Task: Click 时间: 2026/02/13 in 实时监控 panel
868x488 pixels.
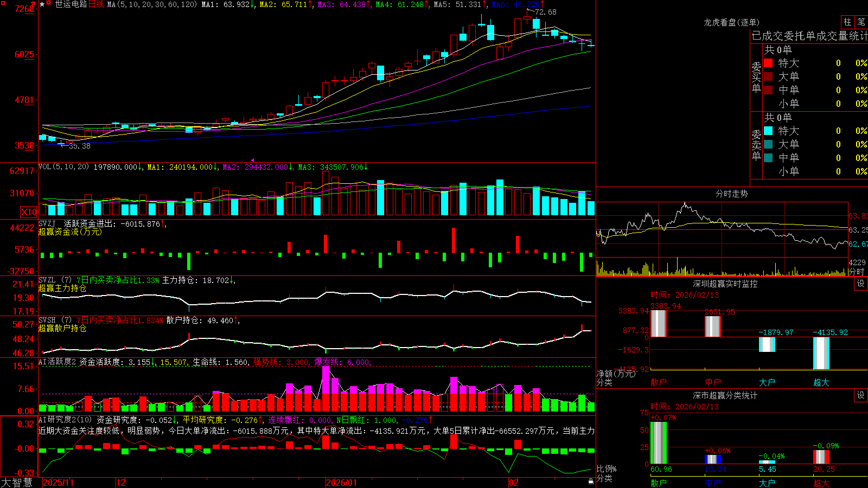Action: pyautogui.click(x=685, y=295)
